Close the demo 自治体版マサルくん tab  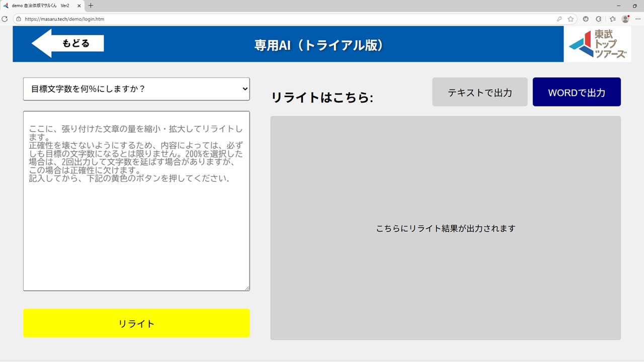coord(79,6)
